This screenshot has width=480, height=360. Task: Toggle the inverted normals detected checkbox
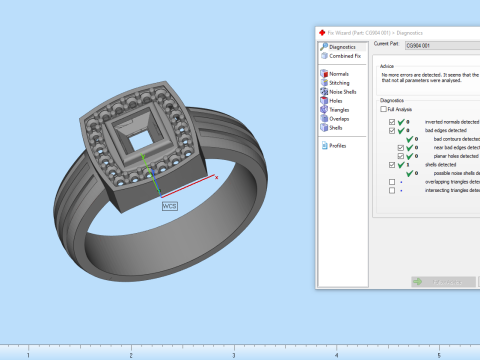click(392, 122)
